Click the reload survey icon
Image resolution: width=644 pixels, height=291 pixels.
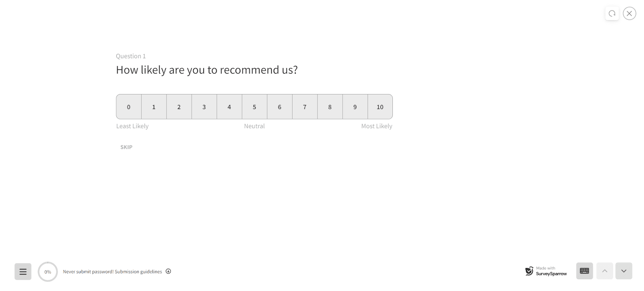coord(612,14)
